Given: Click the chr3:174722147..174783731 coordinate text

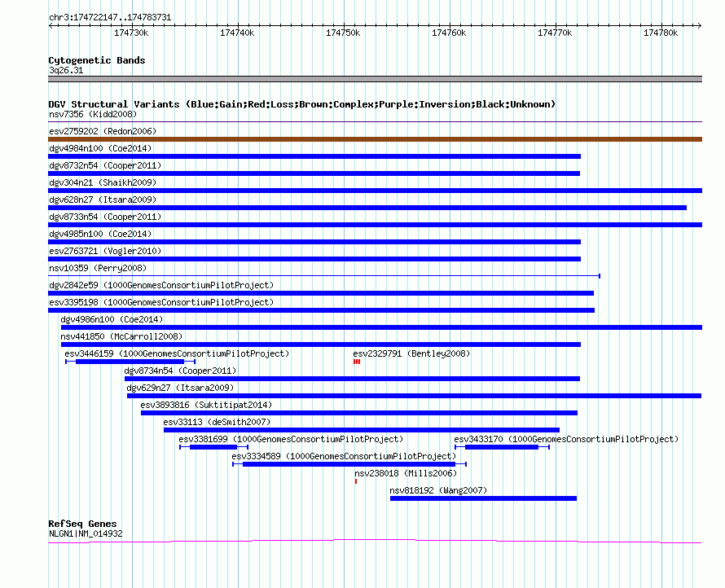Looking at the screenshot, I should pyautogui.click(x=110, y=18).
